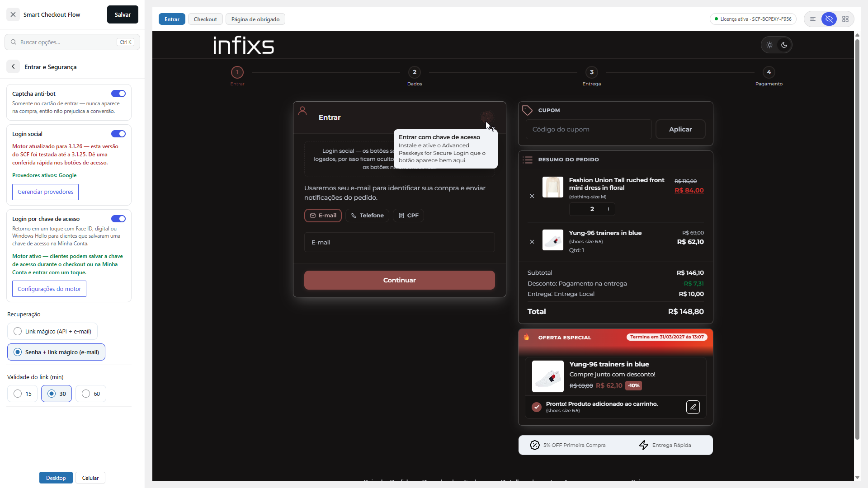Decrease dress quantity with minus button
The height and width of the screenshot is (488, 868).
point(576,209)
